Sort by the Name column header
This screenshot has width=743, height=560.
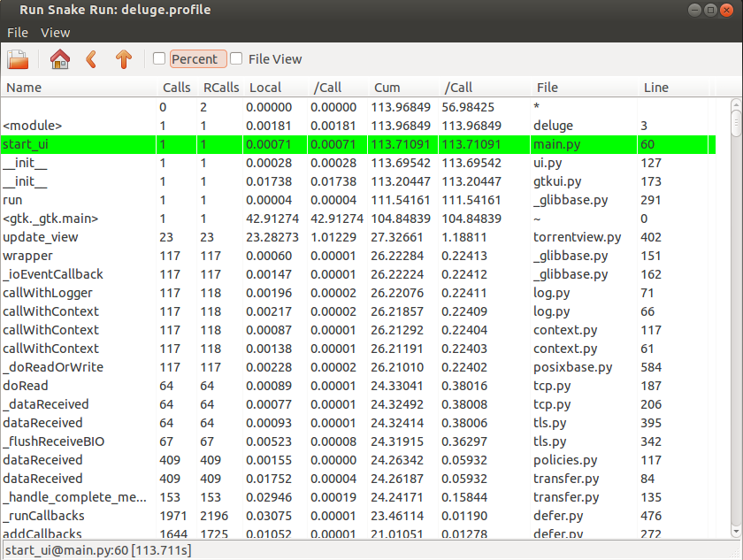point(25,88)
